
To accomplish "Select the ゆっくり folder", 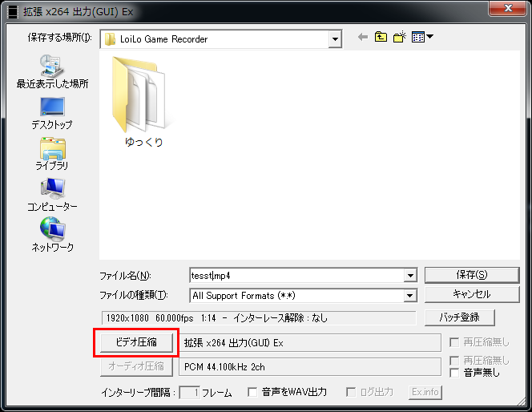I will [x=143, y=101].
